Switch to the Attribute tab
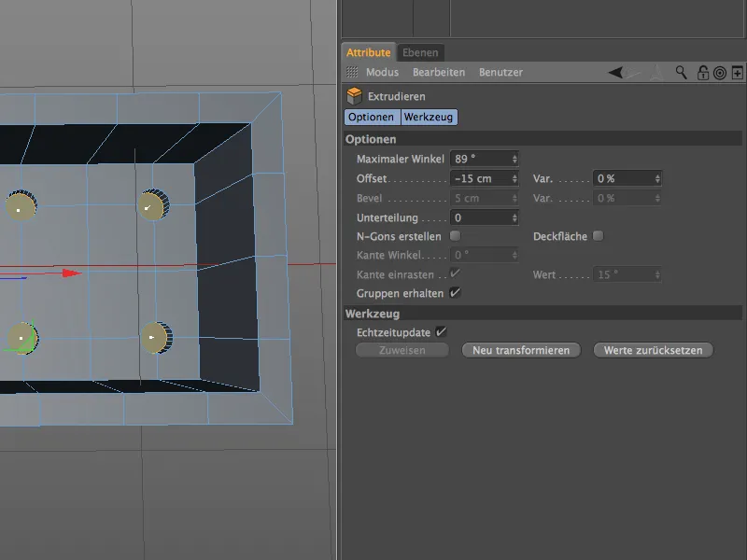Screen dimensions: 747x560 click(368, 52)
